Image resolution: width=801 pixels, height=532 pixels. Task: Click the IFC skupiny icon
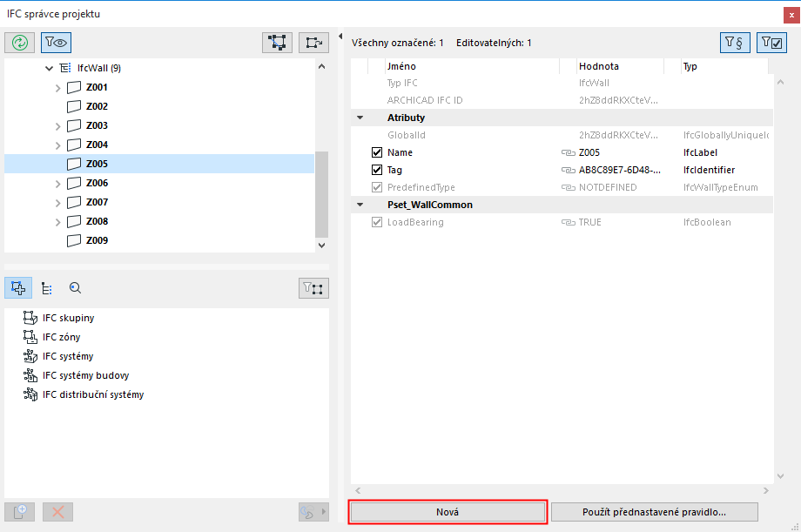click(x=30, y=318)
